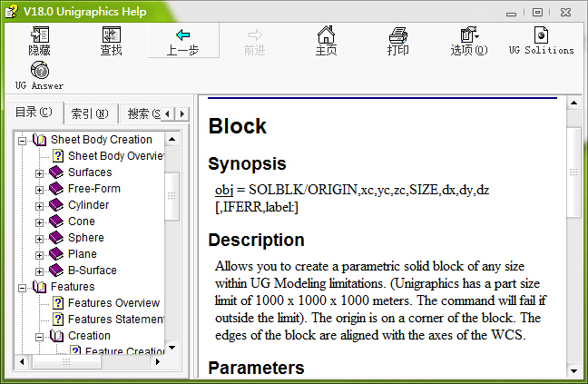The height and width of the screenshot is (384, 588).
Task: Select the Surfaces tree label
Action: click(x=90, y=172)
